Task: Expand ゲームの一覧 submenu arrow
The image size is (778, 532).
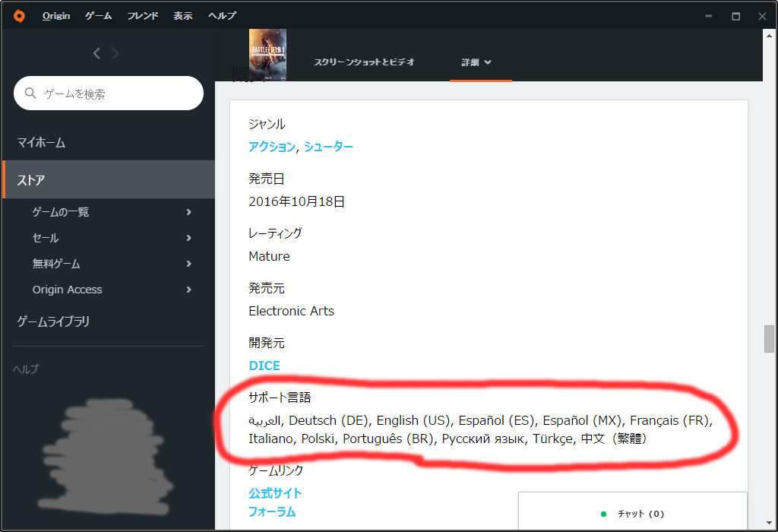Action: (x=188, y=212)
